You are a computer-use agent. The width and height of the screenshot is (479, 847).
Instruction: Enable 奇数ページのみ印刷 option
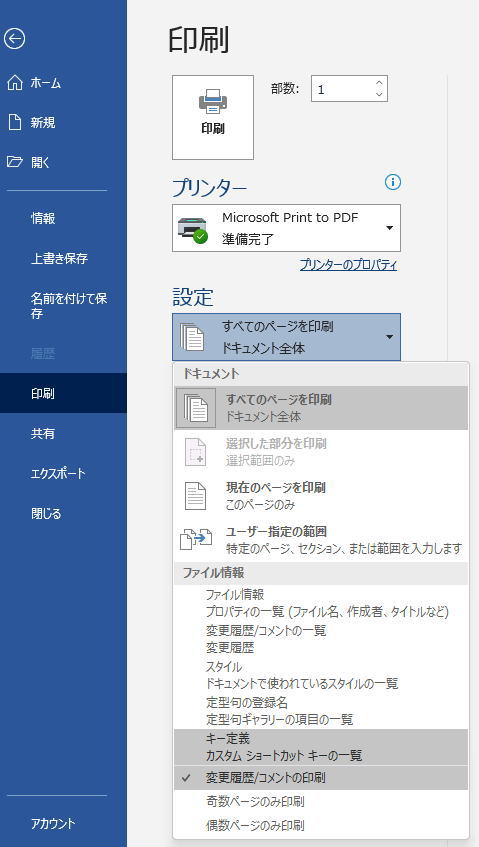321,801
